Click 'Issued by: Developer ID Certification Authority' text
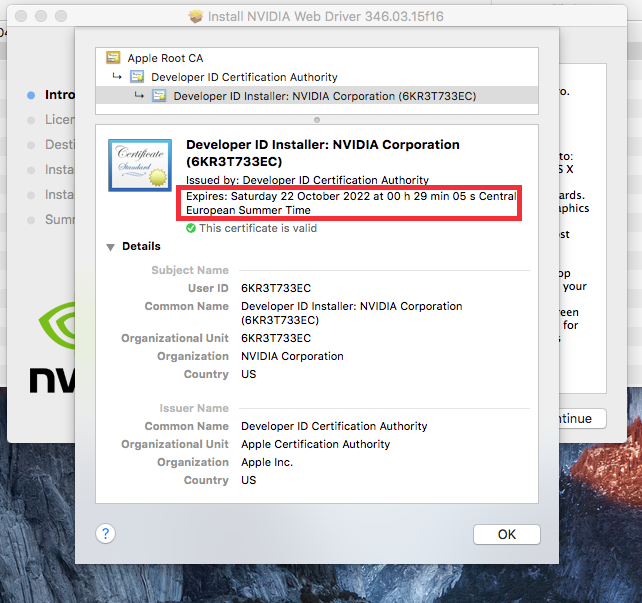 [307, 180]
